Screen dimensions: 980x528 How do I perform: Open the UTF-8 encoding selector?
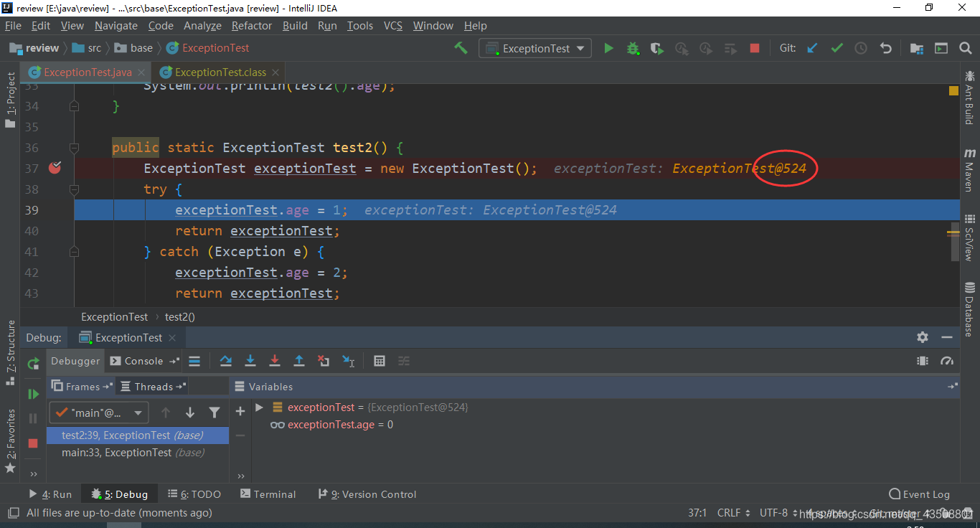click(x=778, y=513)
